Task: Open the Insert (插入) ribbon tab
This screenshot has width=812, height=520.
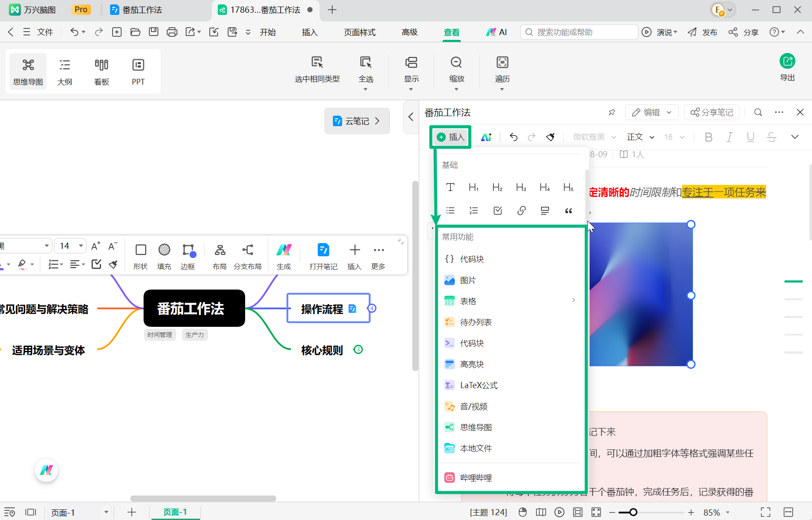Action: [x=309, y=32]
